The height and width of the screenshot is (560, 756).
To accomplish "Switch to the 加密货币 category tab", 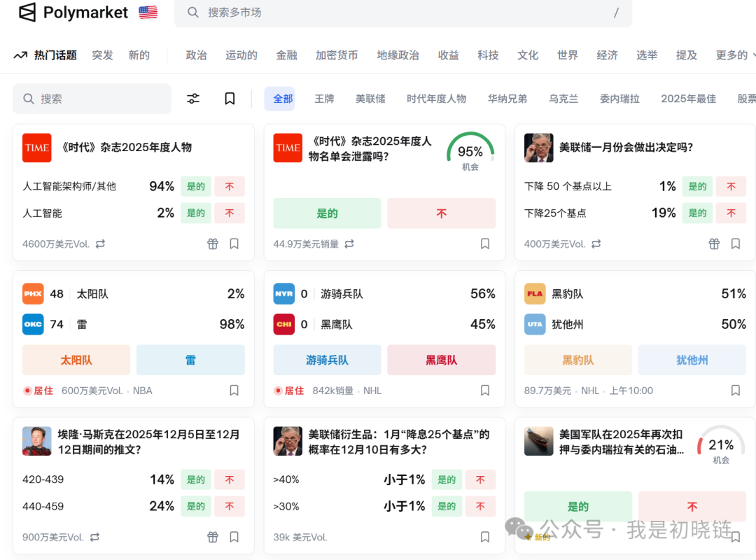I will (x=337, y=55).
